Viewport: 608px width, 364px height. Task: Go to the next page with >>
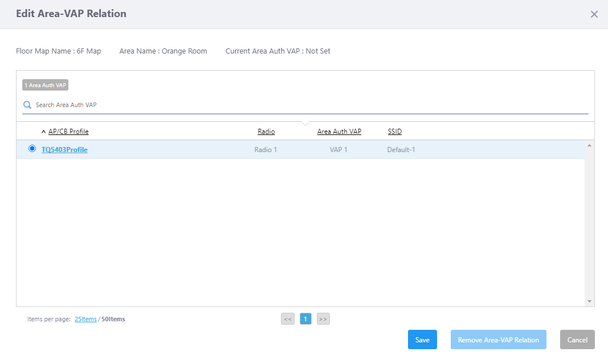point(323,319)
